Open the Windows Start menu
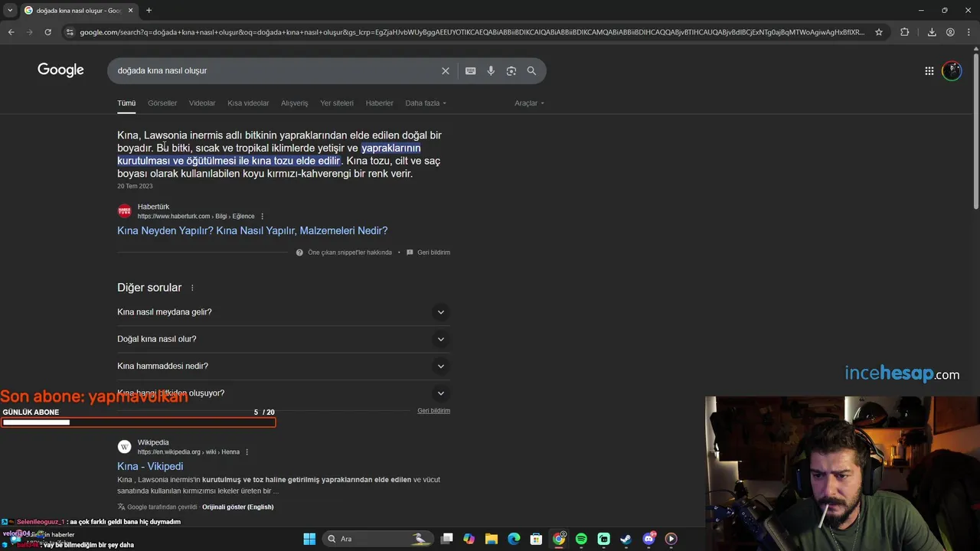980x551 pixels. (x=309, y=539)
